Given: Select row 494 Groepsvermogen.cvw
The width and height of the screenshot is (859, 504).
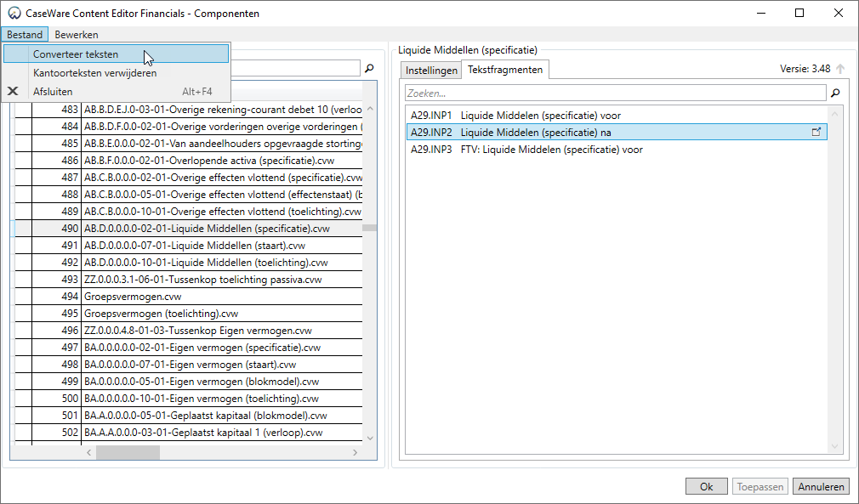Looking at the screenshot, I should [189, 296].
